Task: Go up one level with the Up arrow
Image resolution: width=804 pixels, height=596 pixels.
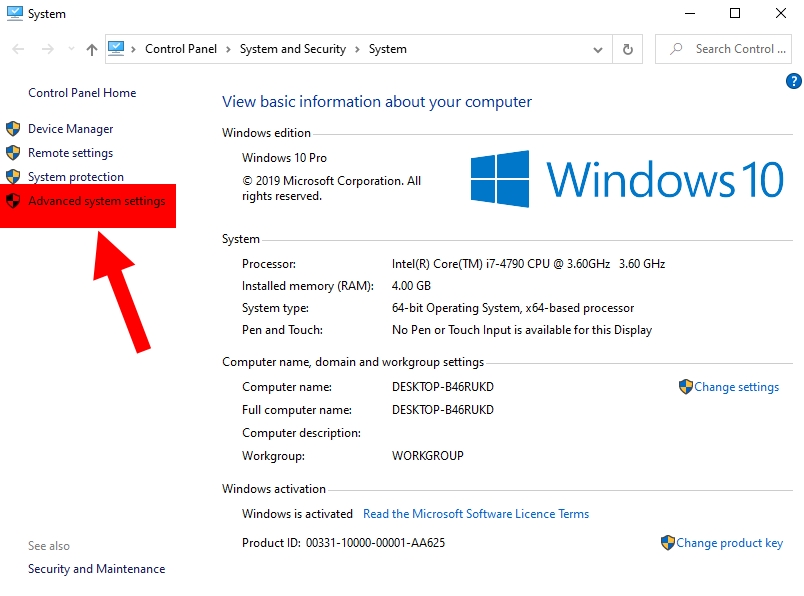Action: click(92, 49)
